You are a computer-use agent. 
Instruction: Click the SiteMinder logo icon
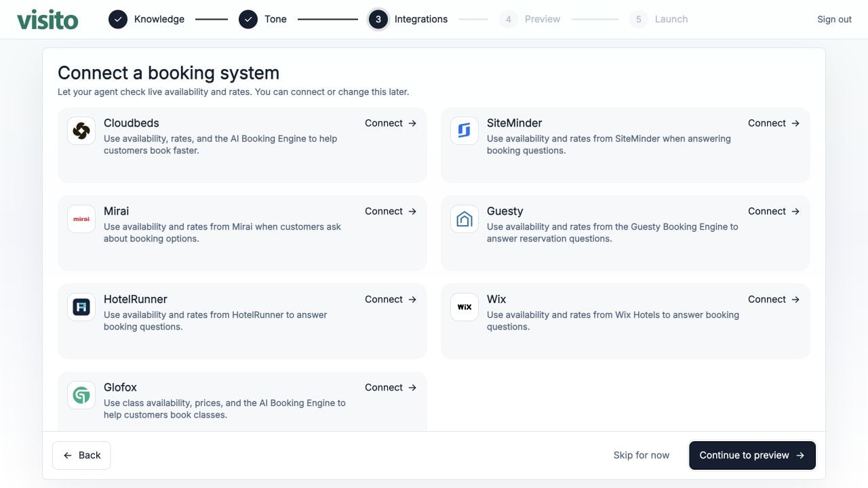click(465, 131)
